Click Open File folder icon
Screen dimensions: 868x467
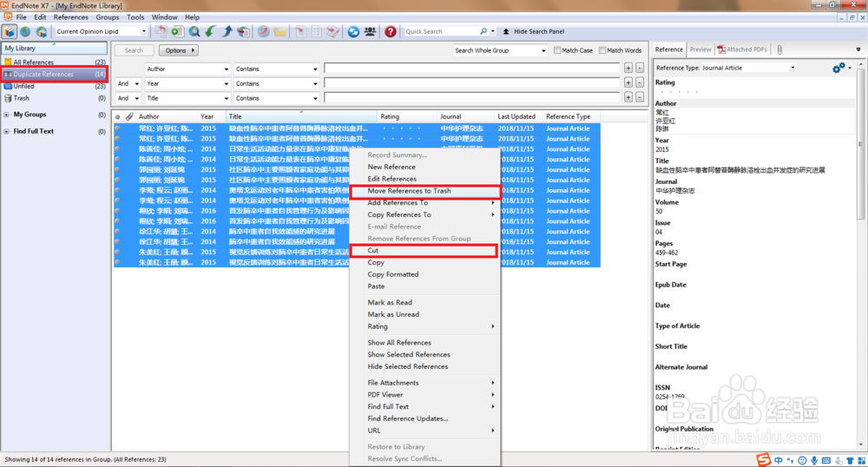[280, 31]
